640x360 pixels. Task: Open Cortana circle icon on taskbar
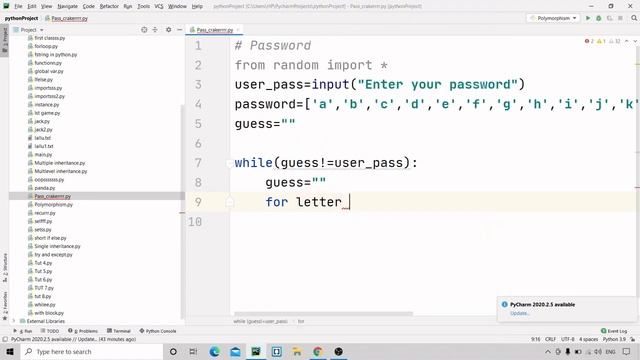173,351
